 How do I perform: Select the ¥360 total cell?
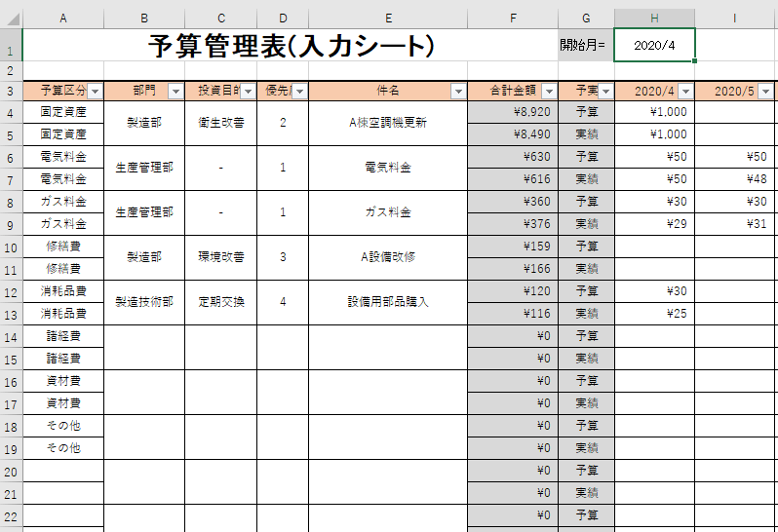[513, 202]
